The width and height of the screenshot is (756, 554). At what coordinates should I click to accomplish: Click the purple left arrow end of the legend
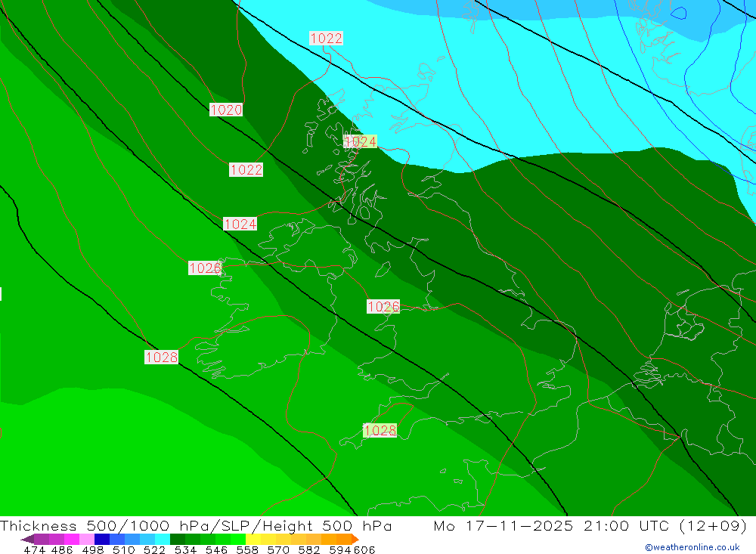point(27,539)
